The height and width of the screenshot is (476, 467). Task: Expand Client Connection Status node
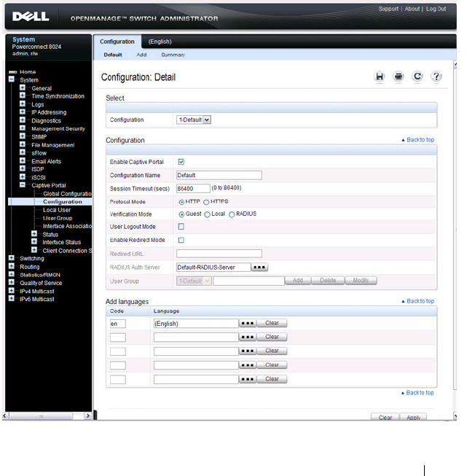34,250
